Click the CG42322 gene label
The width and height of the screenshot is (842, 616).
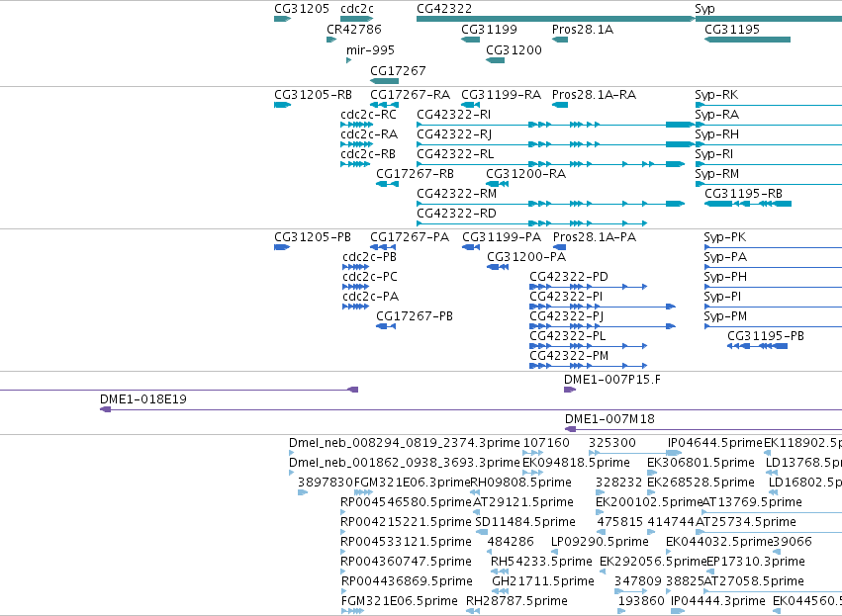(444, 9)
